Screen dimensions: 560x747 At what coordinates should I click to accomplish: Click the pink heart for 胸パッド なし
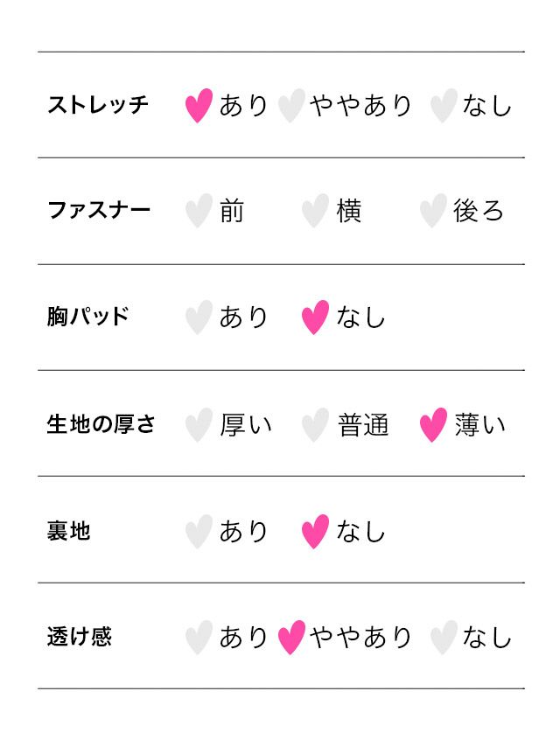(315, 318)
